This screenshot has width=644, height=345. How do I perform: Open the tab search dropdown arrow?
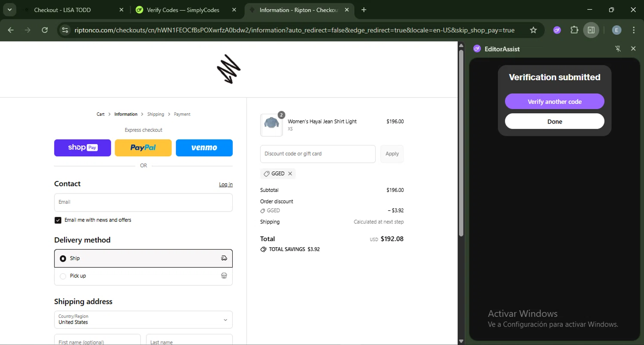point(9,9)
